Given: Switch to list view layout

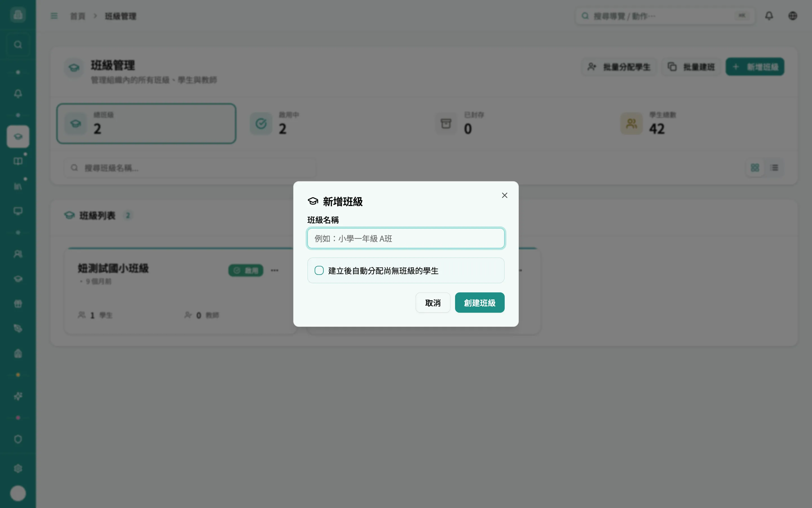Looking at the screenshot, I should point(775,168).
